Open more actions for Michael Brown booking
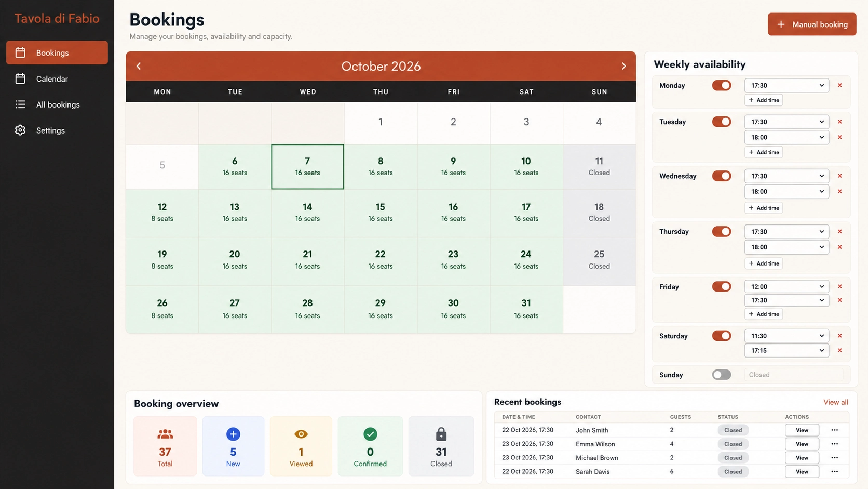The width and height of the screenshot is (868, 489). tap(834, 458)
